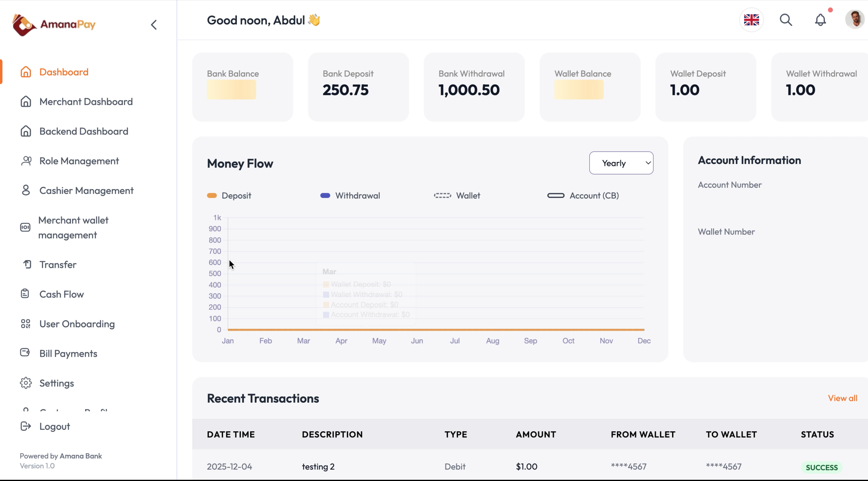Click STATUS column header

pos(817,435)
